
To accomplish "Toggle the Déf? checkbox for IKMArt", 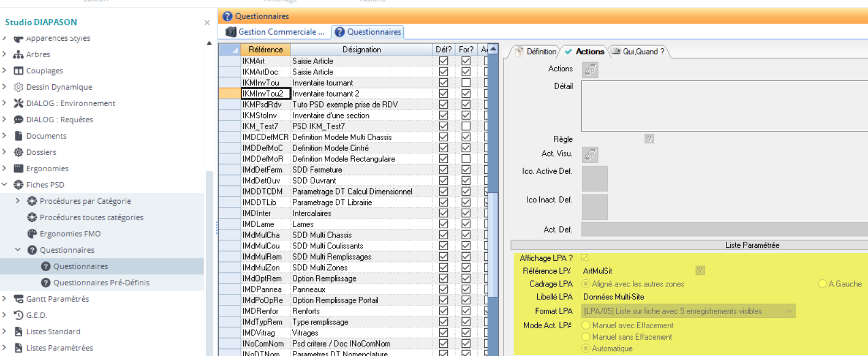I will (x=444, y=61).
